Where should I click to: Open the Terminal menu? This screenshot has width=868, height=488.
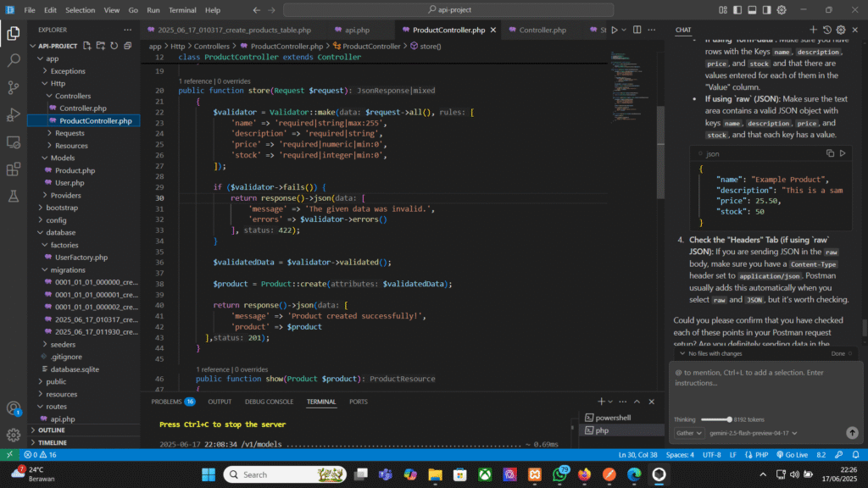(182, 10)
